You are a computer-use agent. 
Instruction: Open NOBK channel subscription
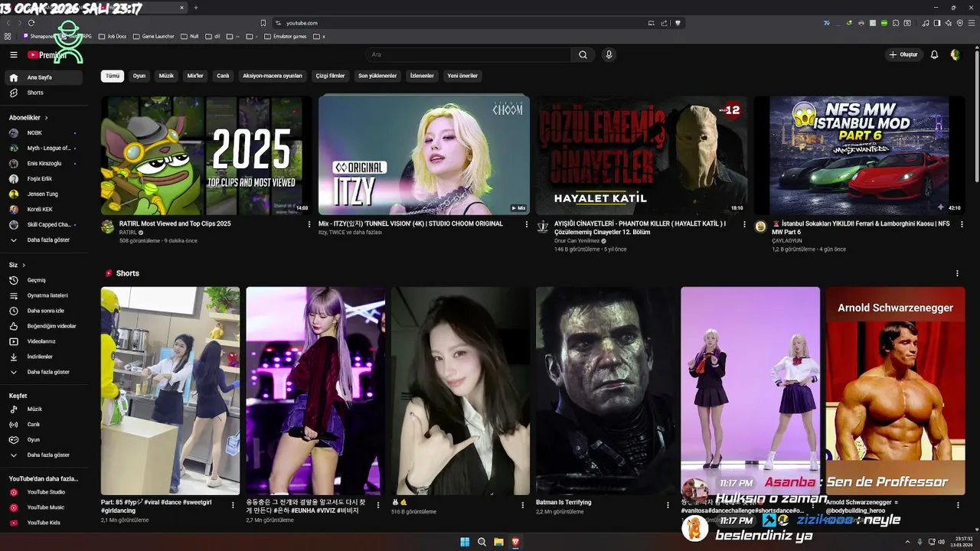(x=44, y=133)
